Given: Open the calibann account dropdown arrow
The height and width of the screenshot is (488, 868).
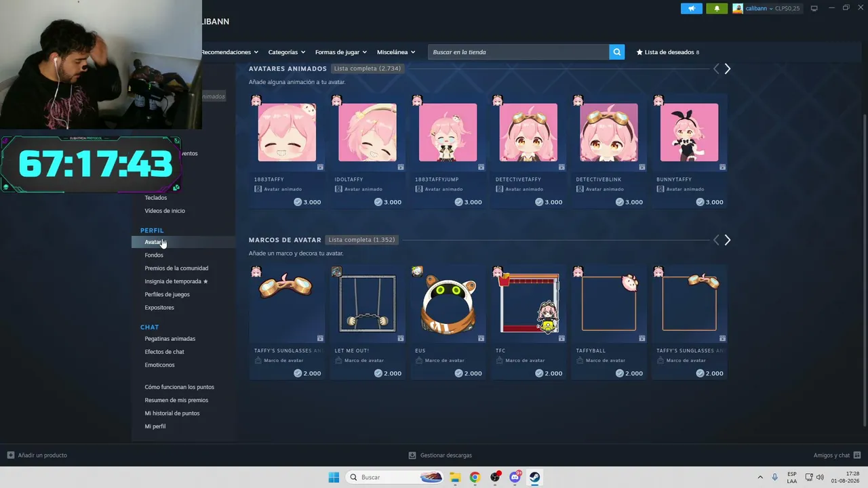Looking at the screenshot, I should [x=771, y=9].
